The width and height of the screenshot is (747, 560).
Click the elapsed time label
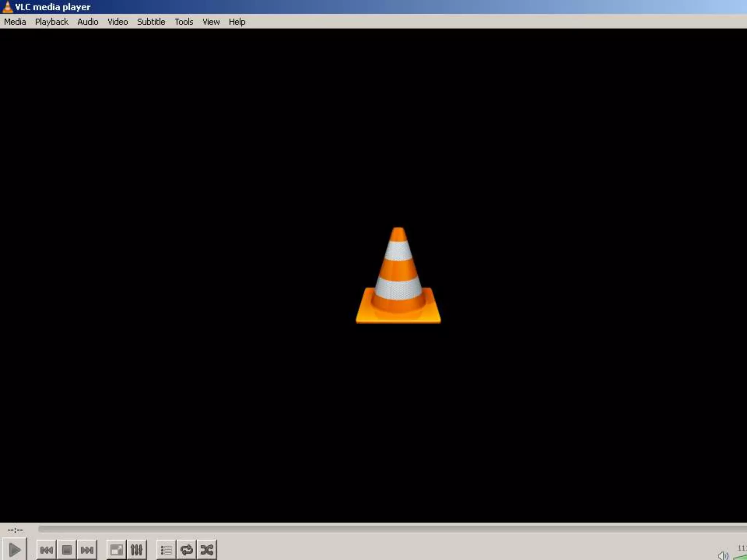15,529
